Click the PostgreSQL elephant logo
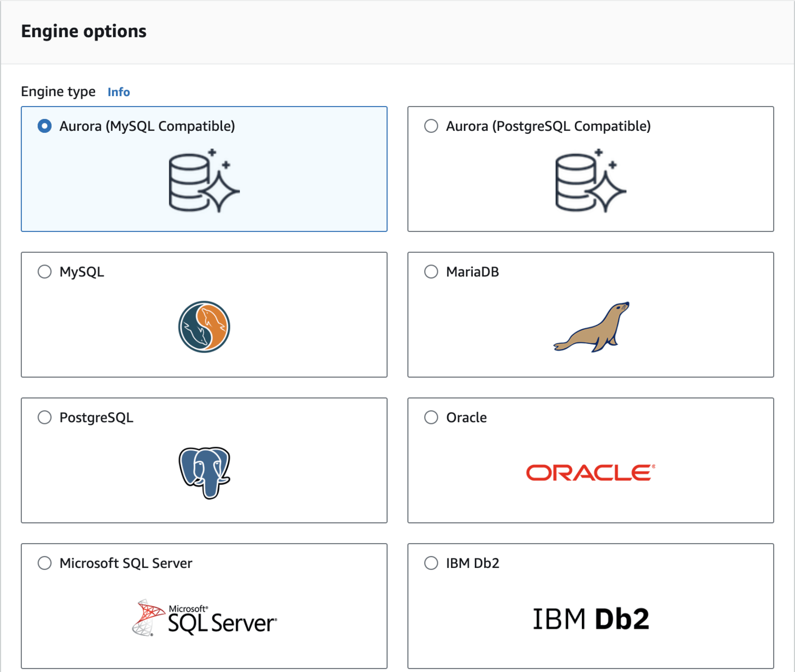 click(205, 472)
